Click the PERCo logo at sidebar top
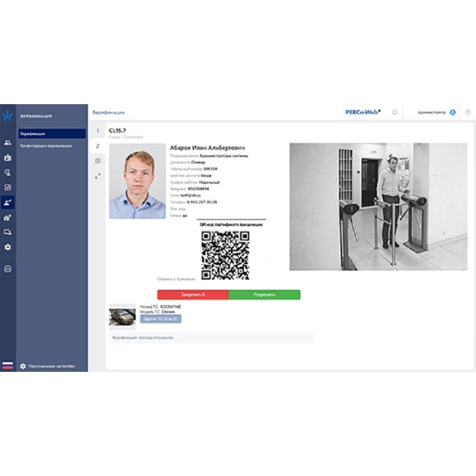Viewport: 476px width, 476px height. pyautogui.click(x=8, y=115)
